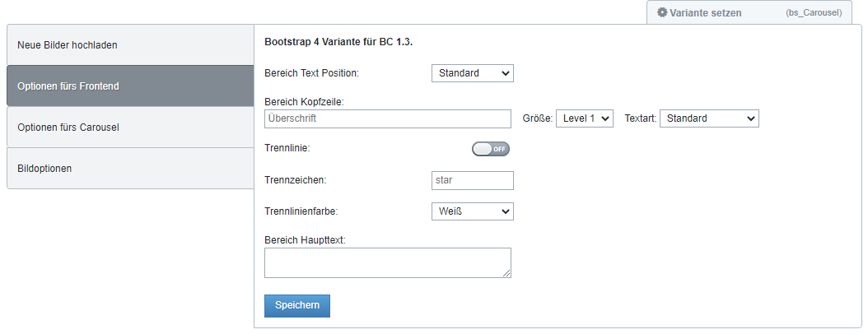Viewport: 868px width, 334px height.
Task: Click into the Trennzeichen star field
Action: 472,180
